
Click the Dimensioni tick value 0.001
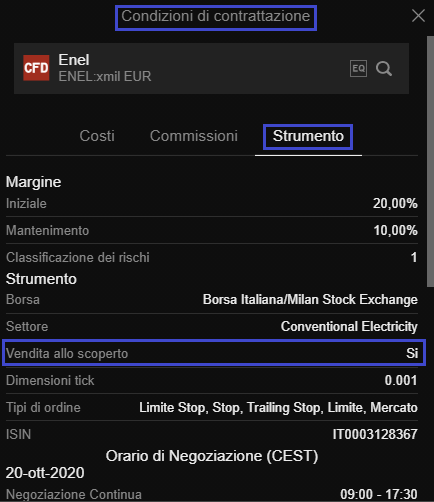[x=401, y=380]
